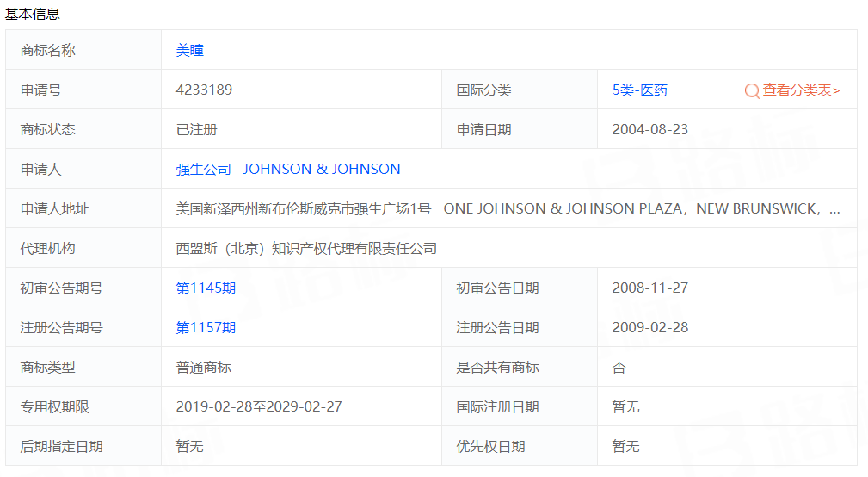Click the 申请日期 label cell
Image resolution: width=868 pixels, height=477 pixels.
[520, 130]
